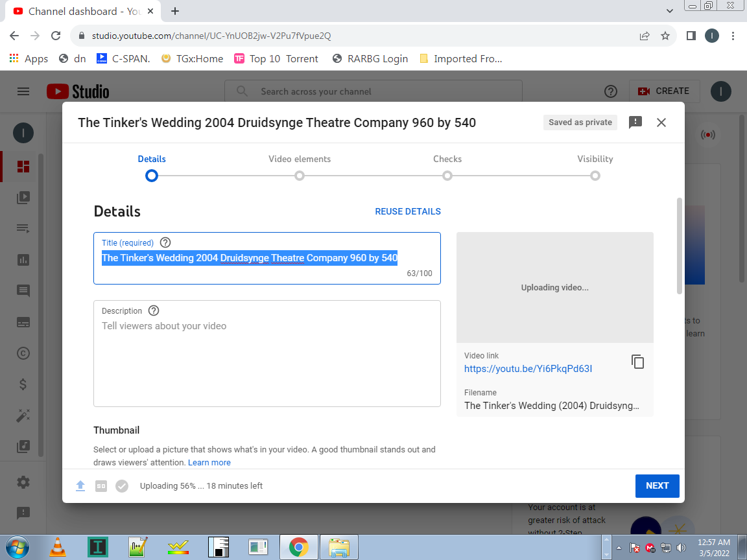747x560 pixels.
Task: Open the TGx:Home bookmark
Action: 192,58
